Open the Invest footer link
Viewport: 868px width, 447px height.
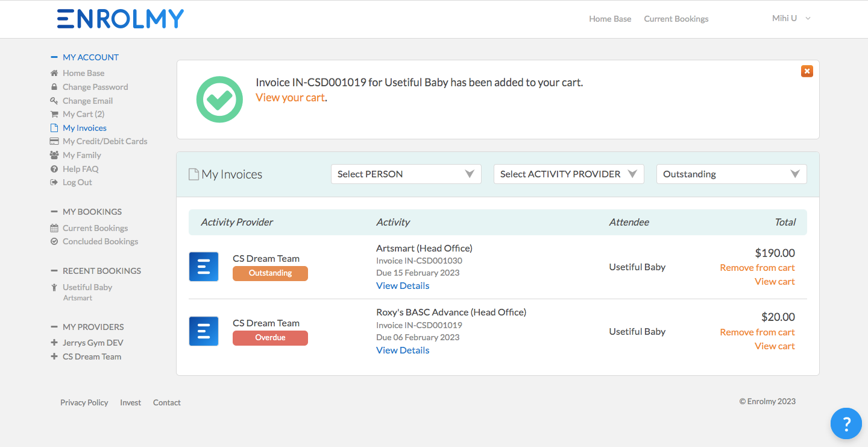point(130,402)
